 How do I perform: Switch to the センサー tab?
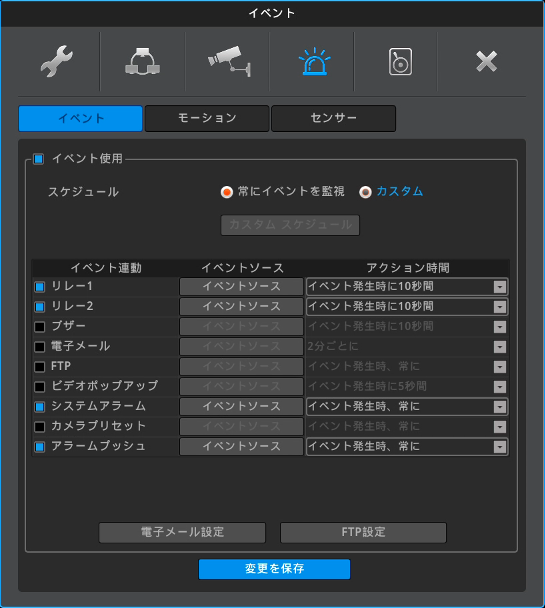333,118
